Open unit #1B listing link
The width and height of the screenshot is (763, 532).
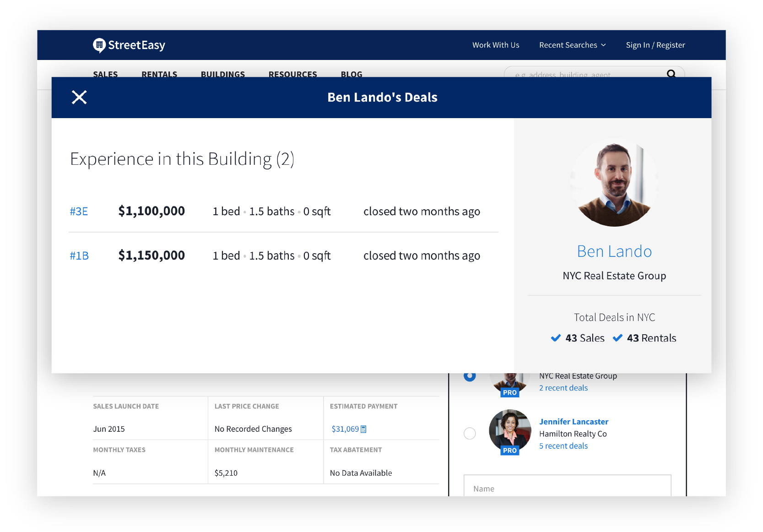(x=79, y=256)
